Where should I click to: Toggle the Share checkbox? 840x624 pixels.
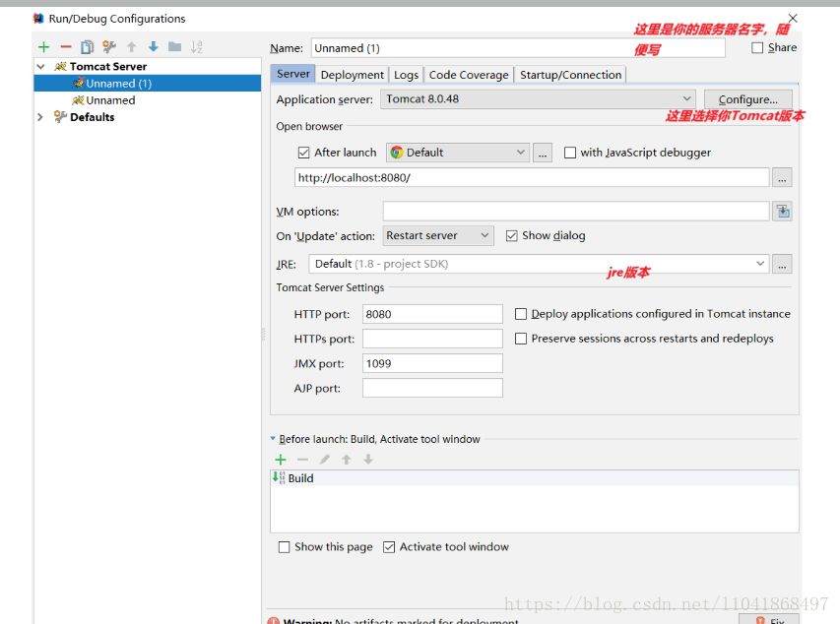coord(757,47)
